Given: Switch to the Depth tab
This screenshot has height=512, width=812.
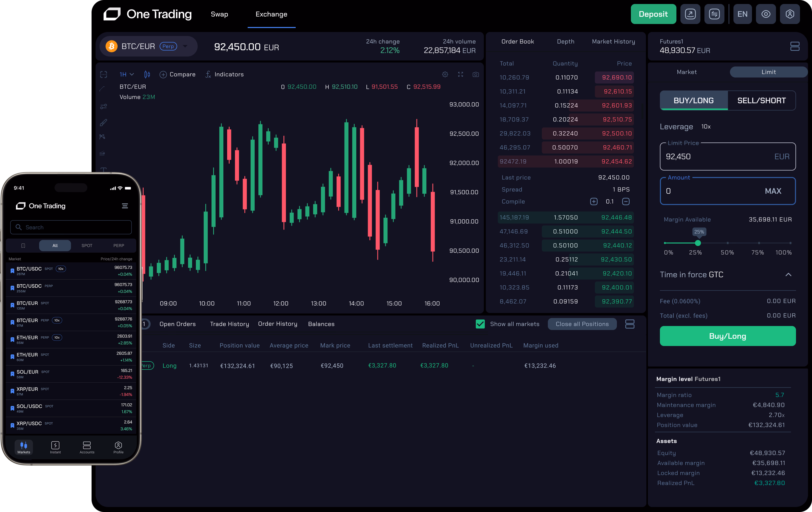Looking at the screenshot, I should tap(566, 41).
